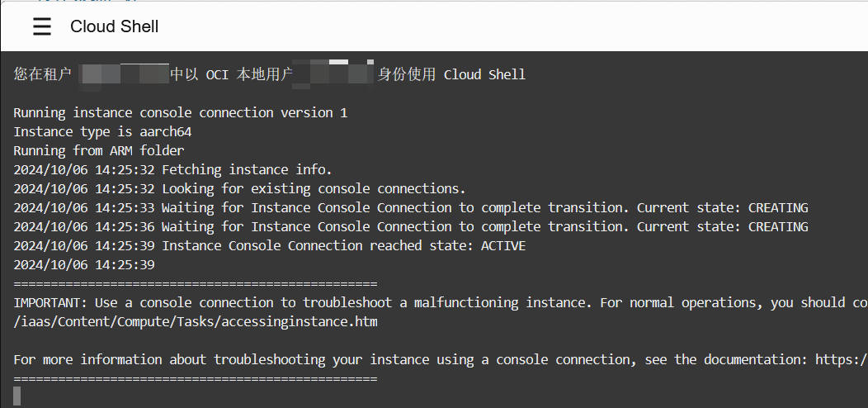Viewport: 868px width, 408px height.
Task: Click the Cloud Shell header title
Action: coord(114,26)
